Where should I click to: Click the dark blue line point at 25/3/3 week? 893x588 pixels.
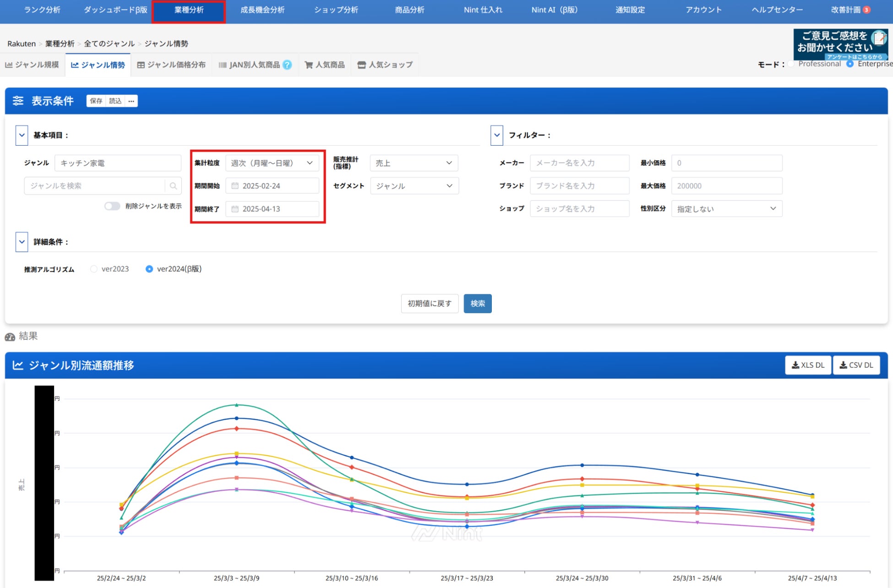(x=237, y=418)
